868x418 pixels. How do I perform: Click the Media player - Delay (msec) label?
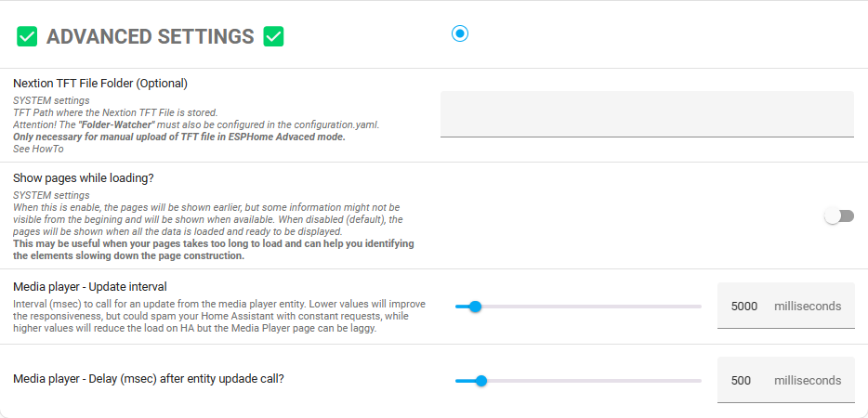pyautogui.click(x=149, y=378)
